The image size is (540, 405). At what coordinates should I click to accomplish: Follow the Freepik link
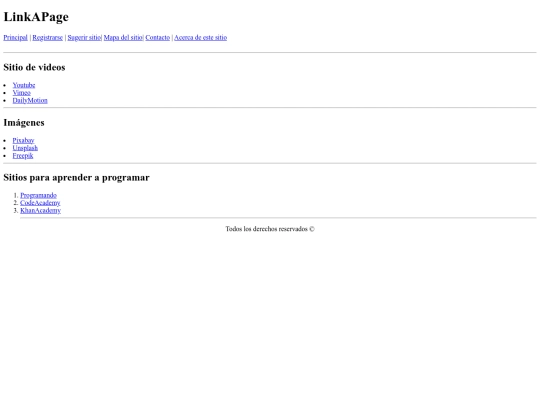(23, 156)
